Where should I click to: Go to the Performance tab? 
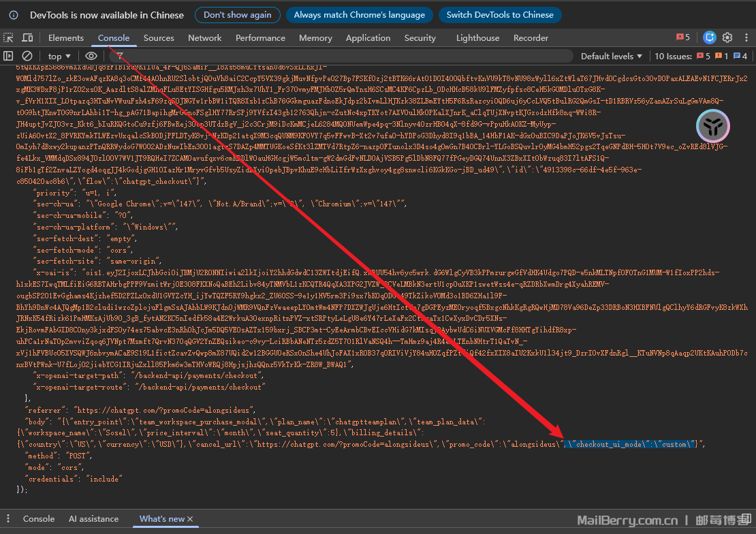coord(260,37)
